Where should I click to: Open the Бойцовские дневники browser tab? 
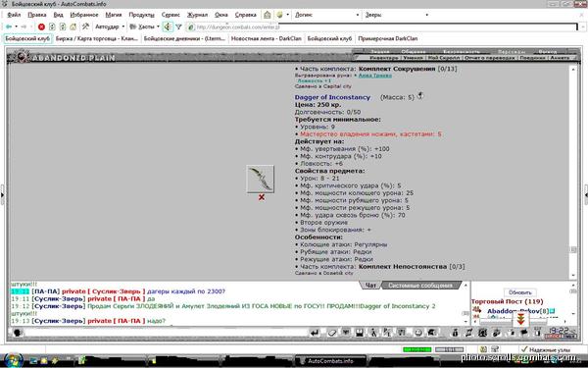[184, 38]
